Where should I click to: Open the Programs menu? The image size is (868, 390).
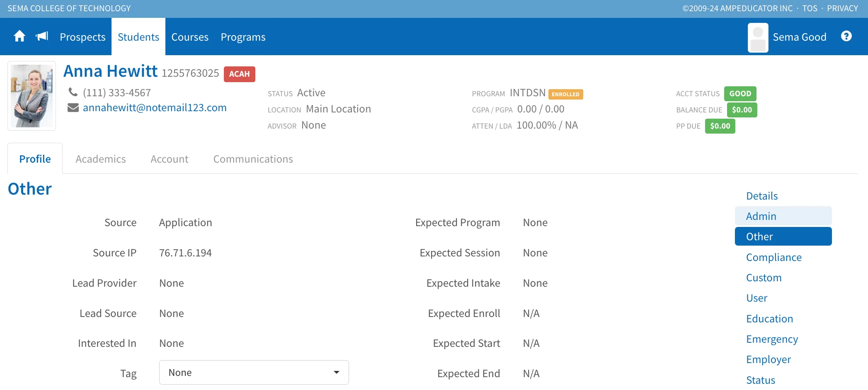click(x=243, y=37)
